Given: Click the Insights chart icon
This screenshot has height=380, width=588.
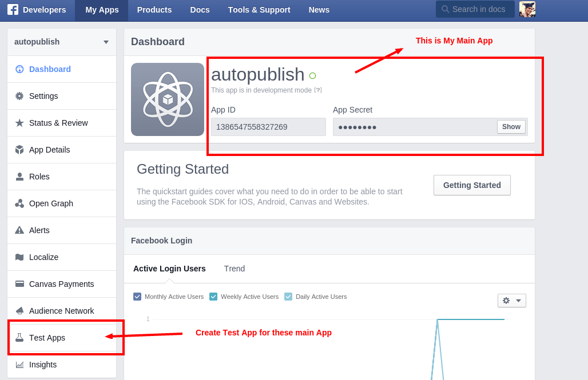Looking at the screenshot, I should coord(19,365).
